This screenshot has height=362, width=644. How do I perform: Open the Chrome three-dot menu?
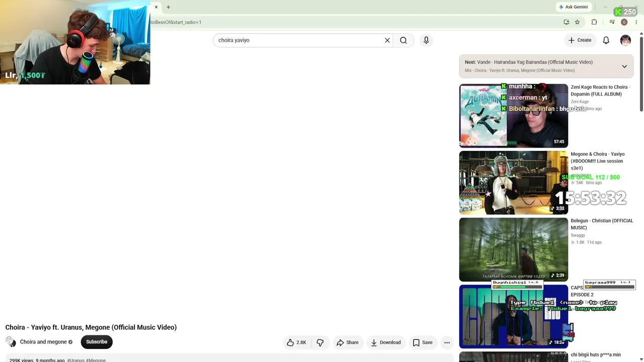pyautogui.click(x=636, y=22)
